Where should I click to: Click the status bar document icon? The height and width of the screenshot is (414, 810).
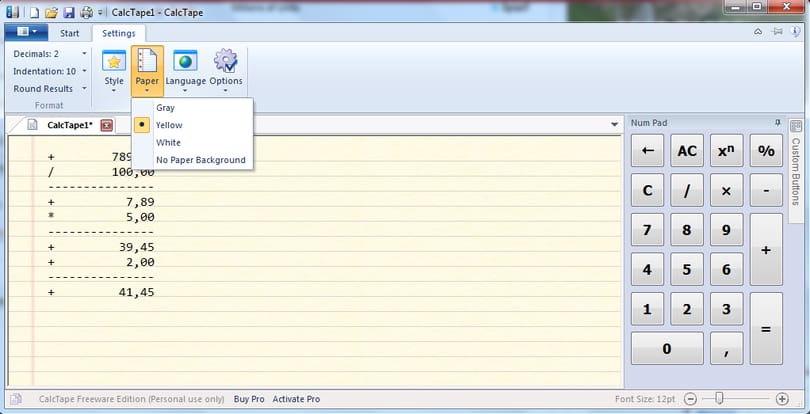point(15,399)
